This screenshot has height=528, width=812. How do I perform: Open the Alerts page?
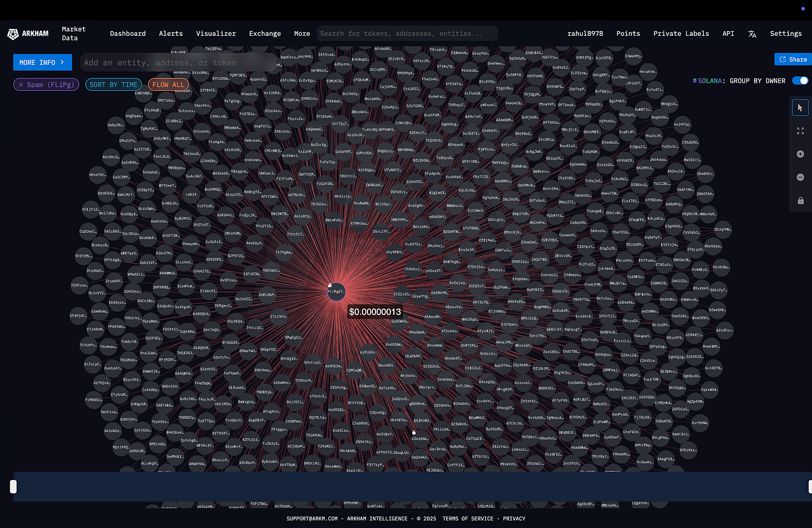pos(171,34)
